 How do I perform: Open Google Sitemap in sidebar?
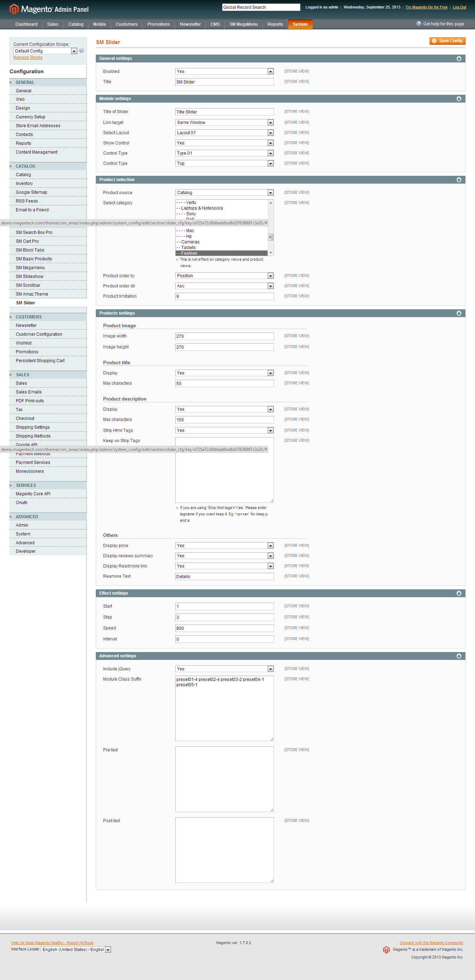[31, 192]
